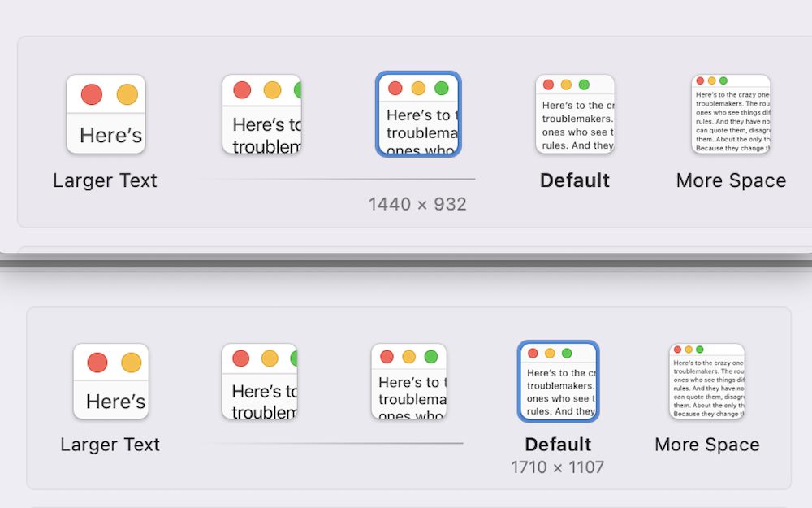The width and height of the screenshot is (812, 508).
Task: Click the "Larger Text" label in lower panel
Action: (x=110, y=445)
